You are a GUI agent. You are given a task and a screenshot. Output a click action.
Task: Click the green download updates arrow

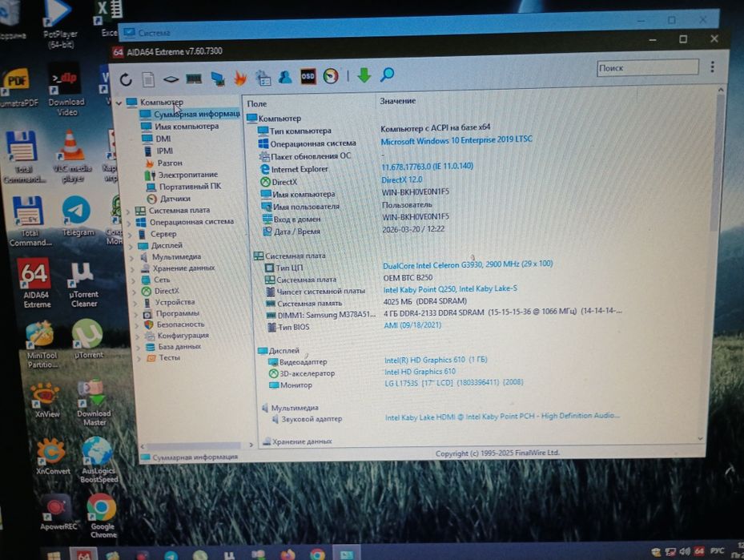tap(364, 75)
